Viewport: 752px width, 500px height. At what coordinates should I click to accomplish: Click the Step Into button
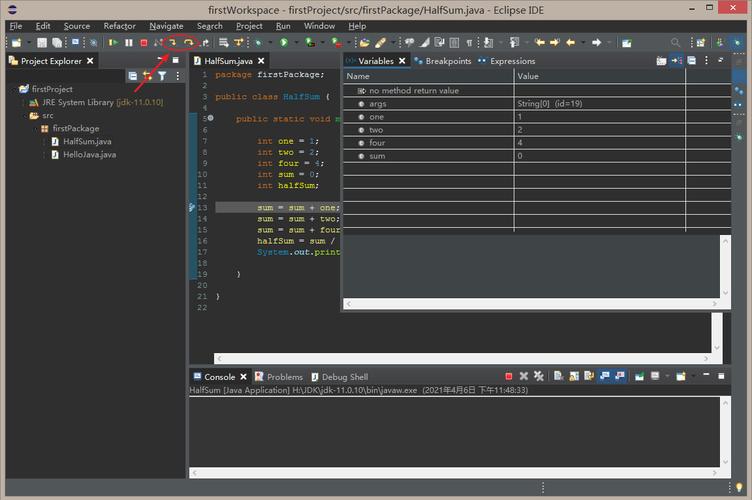(x=172, y=43)
